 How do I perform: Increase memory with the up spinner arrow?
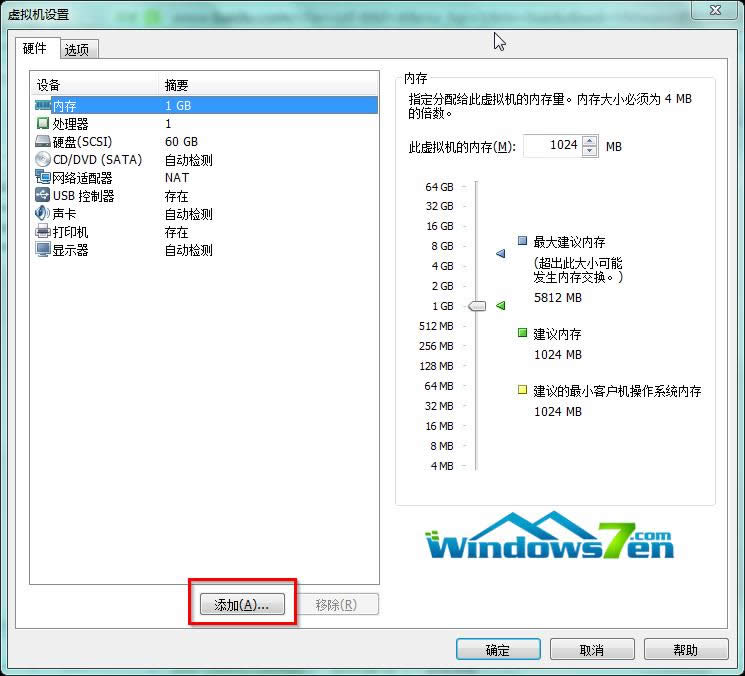click(590, 141)
